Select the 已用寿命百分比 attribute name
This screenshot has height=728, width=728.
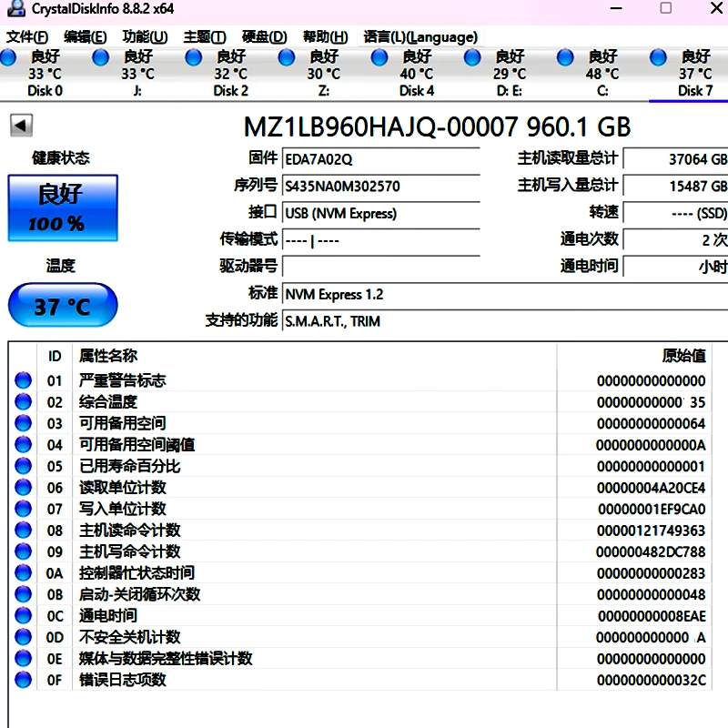[129, 466]
